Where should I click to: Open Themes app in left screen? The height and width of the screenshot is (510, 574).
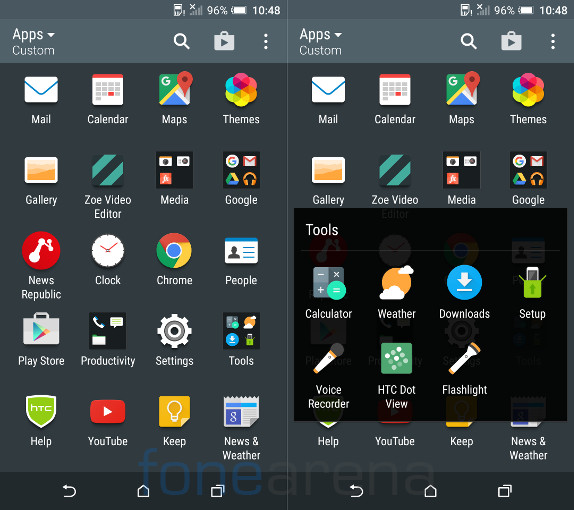[241, 90]
